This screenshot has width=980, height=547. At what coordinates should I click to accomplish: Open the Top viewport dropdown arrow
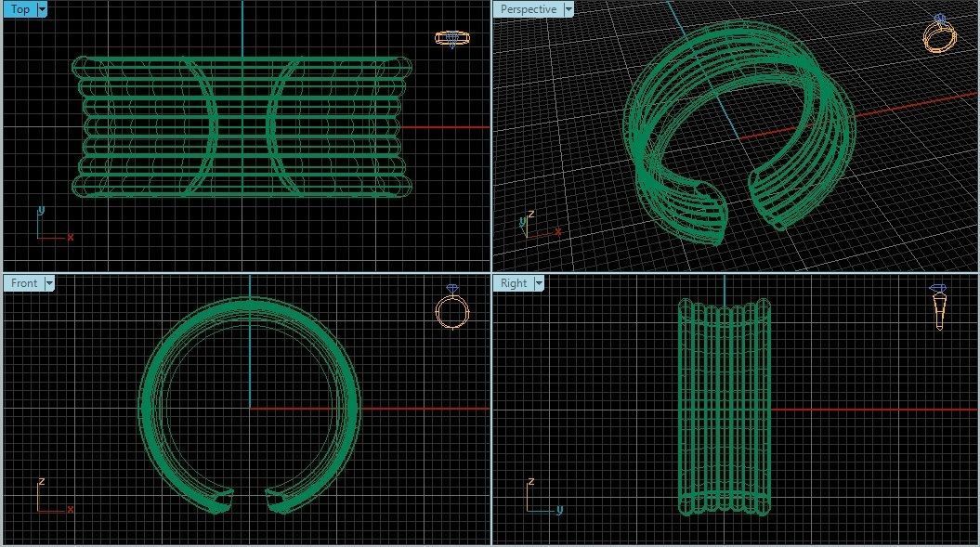click(x=42, y=9)
